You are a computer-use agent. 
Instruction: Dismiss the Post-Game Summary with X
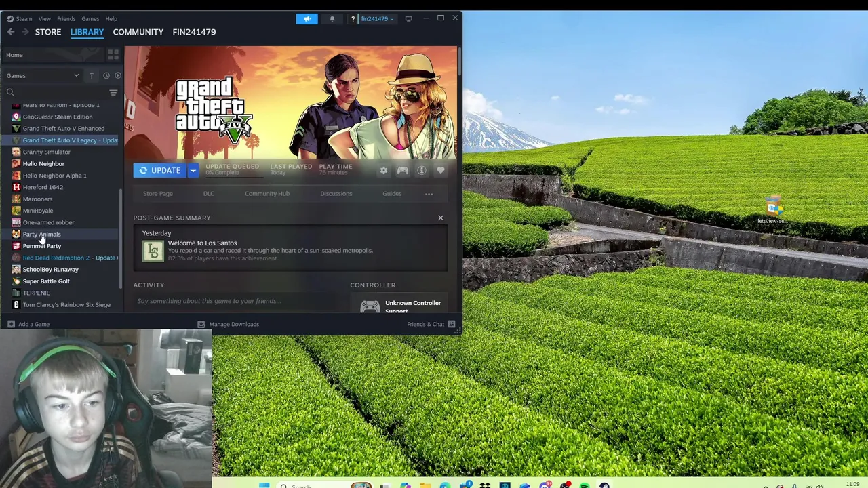[x=441, y=218]
